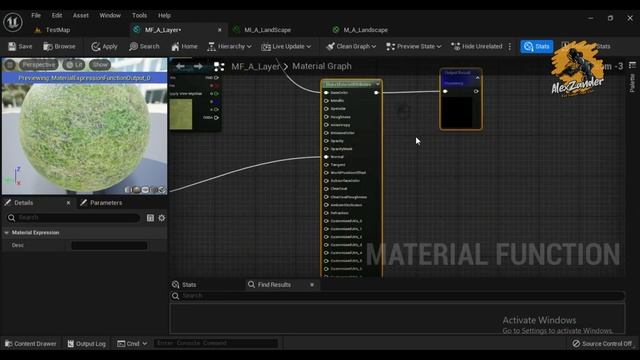Select the cylinder preview shape icon
This screenshot has width=640, height=360.
click(128, 190)
